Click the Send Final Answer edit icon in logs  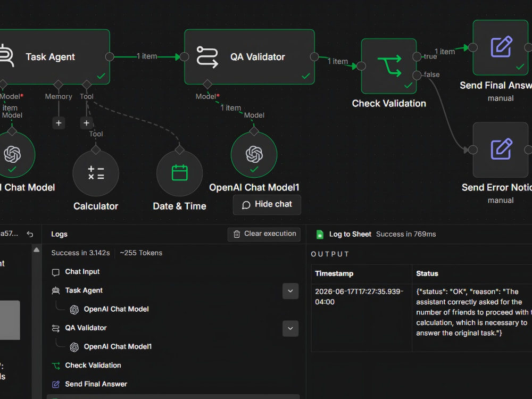[x=56, y=385]
